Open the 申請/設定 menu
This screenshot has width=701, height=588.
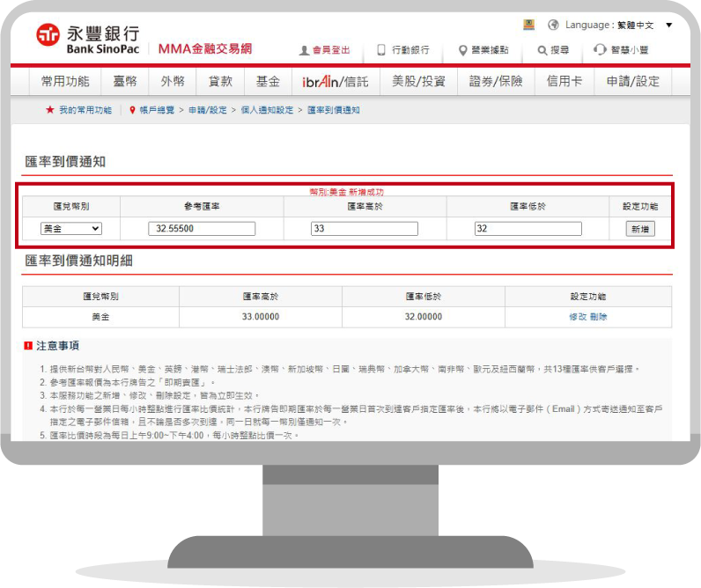point(632,81)
